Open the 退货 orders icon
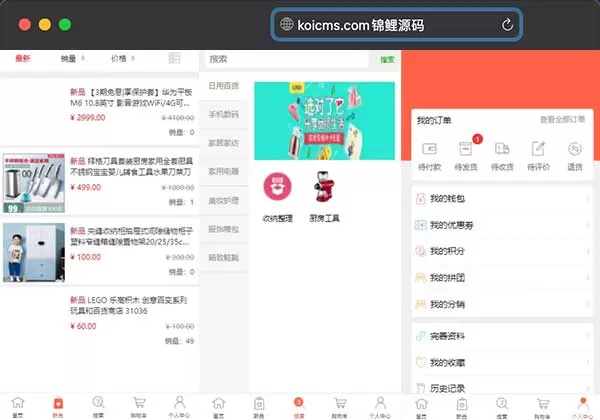Viewport: 600px width, 420px height. click(575, 149)
